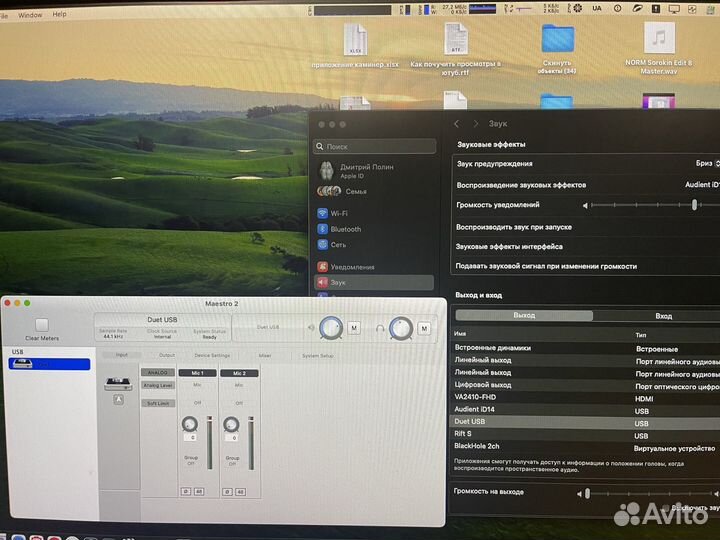Open Сеть network settings in sidebar
This screenshot has height=540, width=720.
(332, 244)
